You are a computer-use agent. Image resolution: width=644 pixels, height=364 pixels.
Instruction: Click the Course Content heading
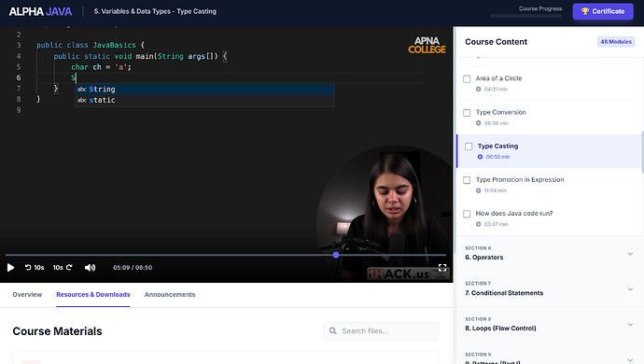(496, 42)
